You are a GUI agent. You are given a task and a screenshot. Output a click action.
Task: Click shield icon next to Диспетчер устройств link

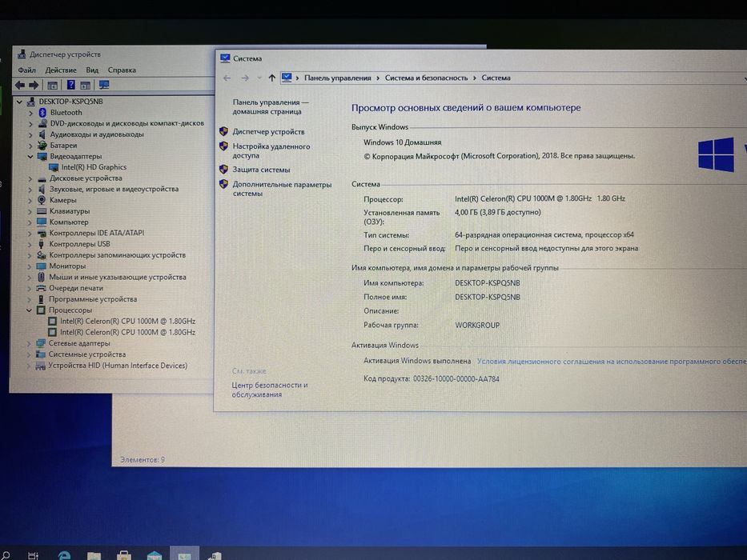point(223,131)
